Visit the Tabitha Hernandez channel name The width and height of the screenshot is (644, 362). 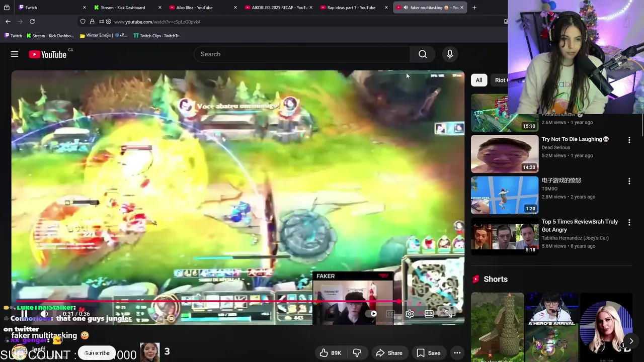575,238
